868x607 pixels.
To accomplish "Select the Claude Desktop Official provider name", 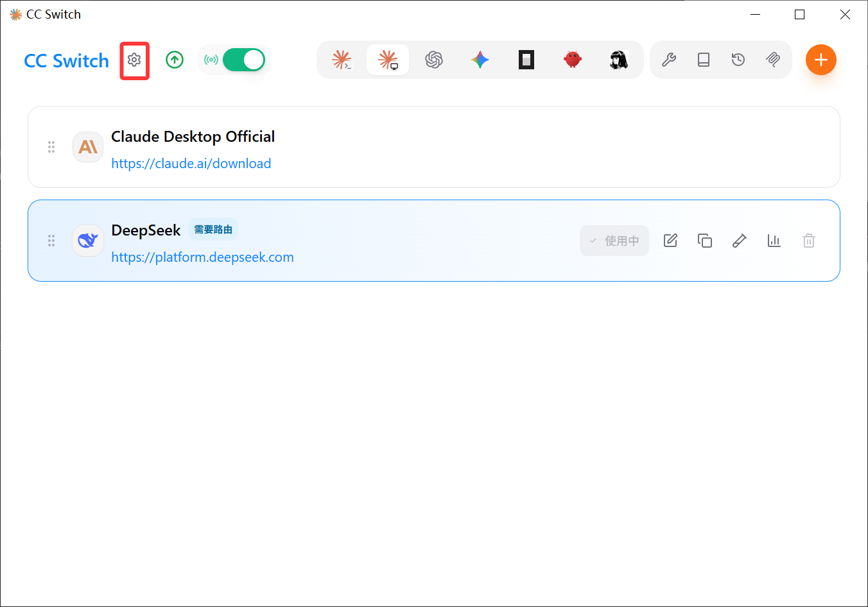I will tap(193, 137).
